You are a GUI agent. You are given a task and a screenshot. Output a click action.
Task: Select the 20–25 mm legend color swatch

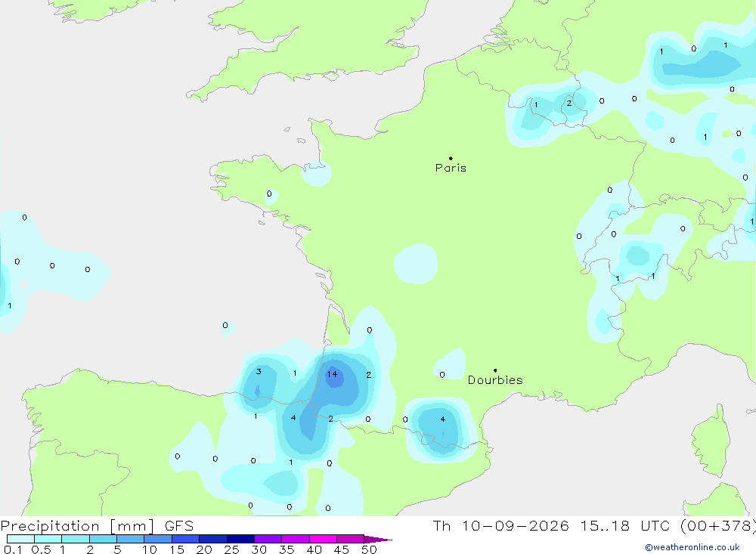pos(213,539)
